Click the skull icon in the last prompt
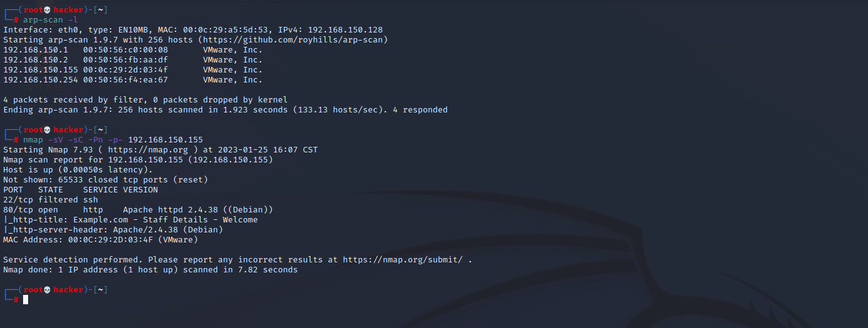The image size is (868, 328). coord(47,290)
